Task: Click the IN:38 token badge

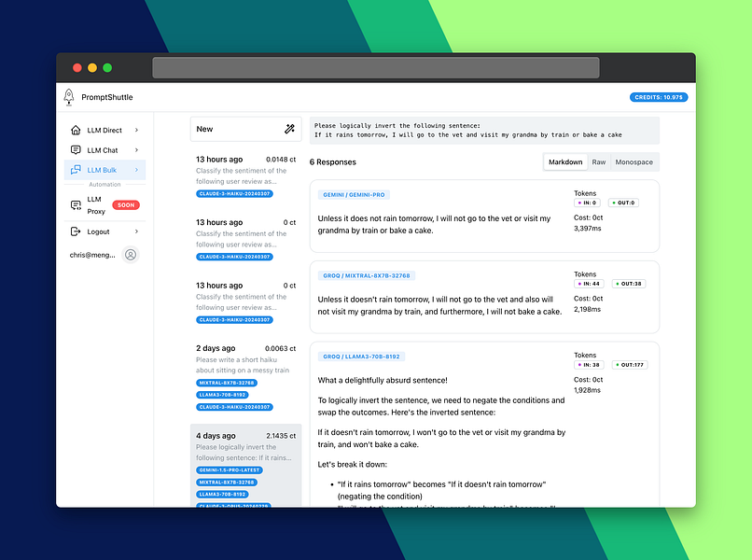Action: [x=589, y=365]
